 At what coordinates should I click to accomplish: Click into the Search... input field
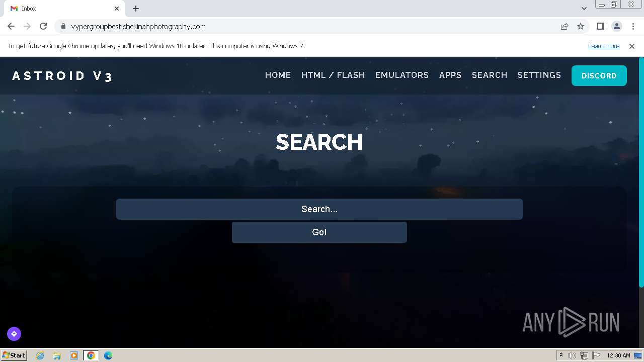319,209
